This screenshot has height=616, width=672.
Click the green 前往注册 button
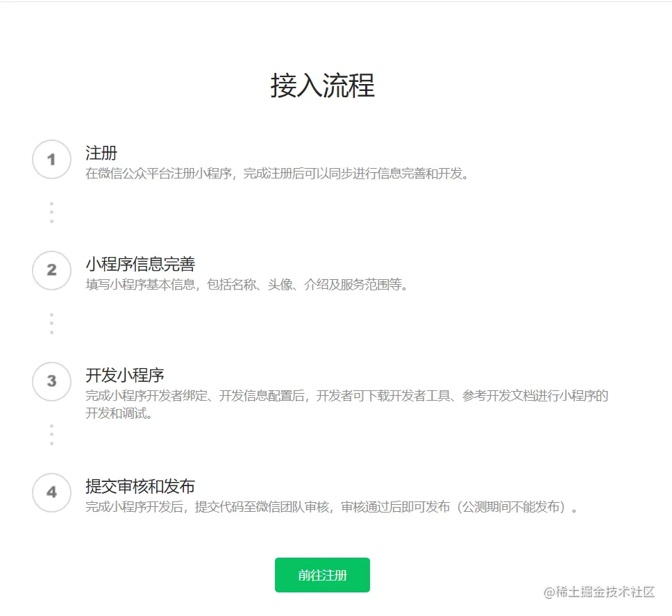tap(322, 574)
